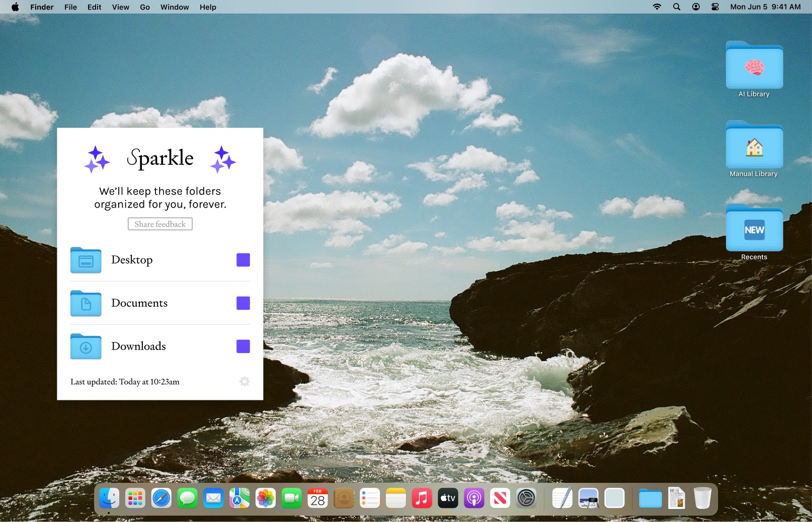
Task: Click the Wi-Fi status icon
Action: tap(657, 7)
